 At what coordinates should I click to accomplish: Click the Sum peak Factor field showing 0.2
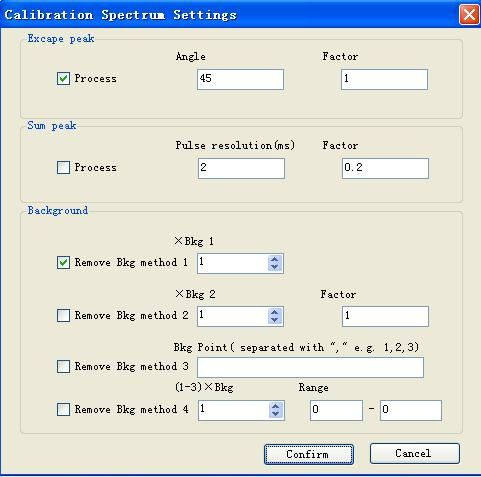pos(385,168)
